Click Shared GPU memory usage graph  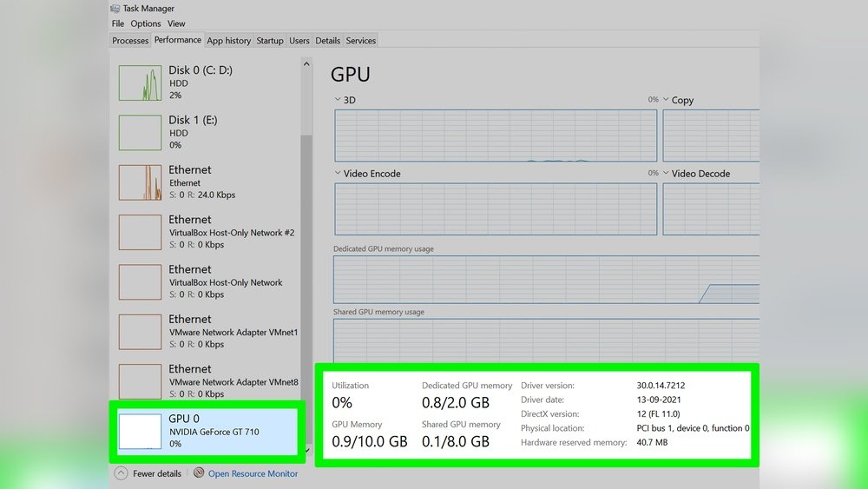click(546, 340)
